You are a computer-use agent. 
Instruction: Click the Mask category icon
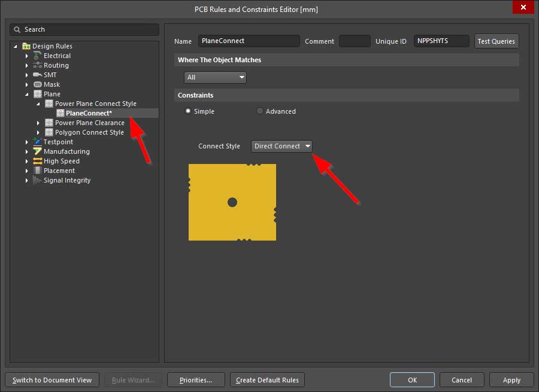[37, 84]
